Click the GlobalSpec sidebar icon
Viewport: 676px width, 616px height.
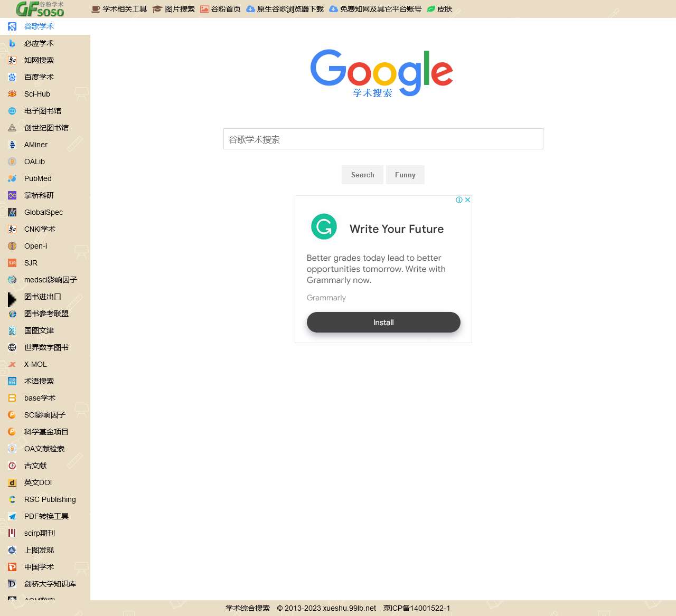coord(12,212)
